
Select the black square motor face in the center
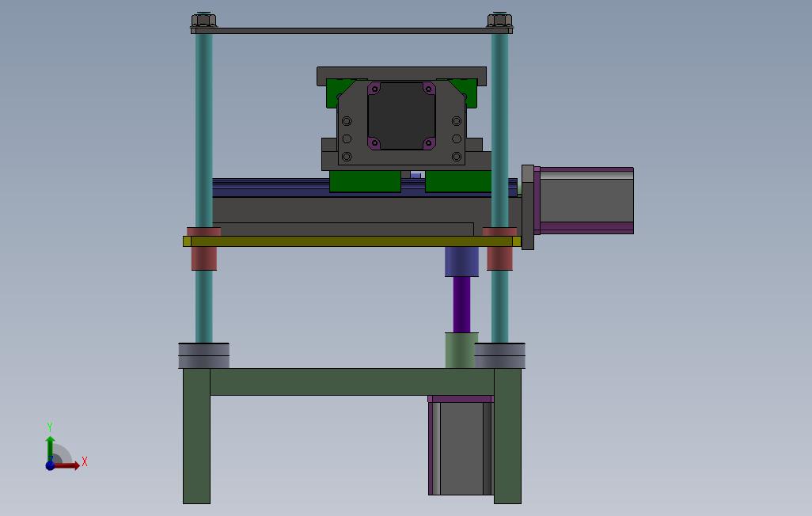[x=401, y=116]
